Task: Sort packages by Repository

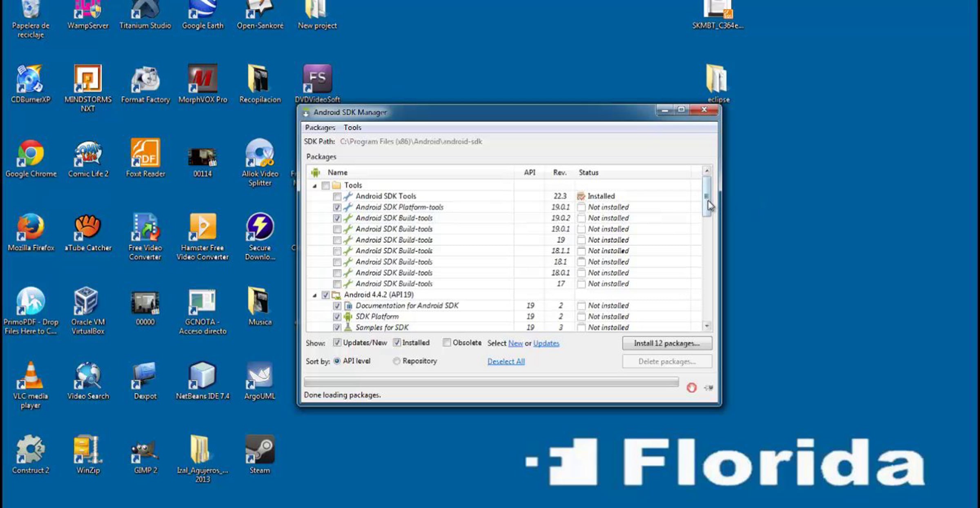Action: tap(396, 361)
